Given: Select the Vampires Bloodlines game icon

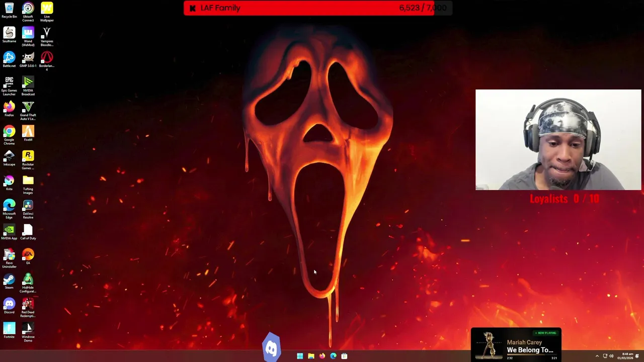Looking at the screenshot, I should (47, 37).
